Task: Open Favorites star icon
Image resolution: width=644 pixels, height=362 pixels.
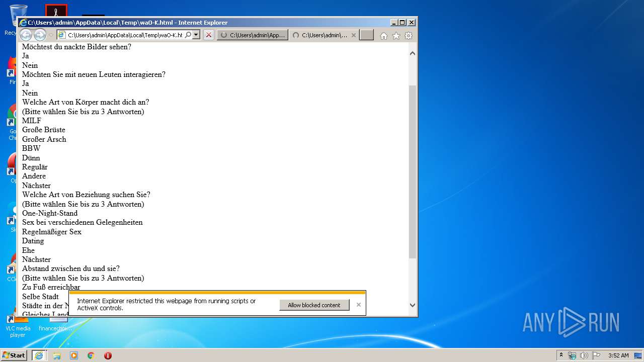Action: [396, 36]
